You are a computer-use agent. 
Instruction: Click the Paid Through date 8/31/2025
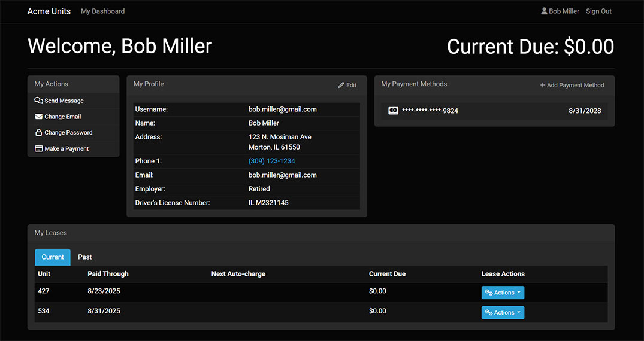(x=104, y=311)
